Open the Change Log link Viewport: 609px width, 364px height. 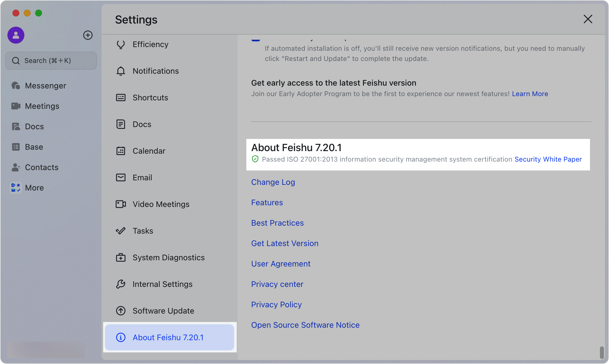click(x=273, y=182)
